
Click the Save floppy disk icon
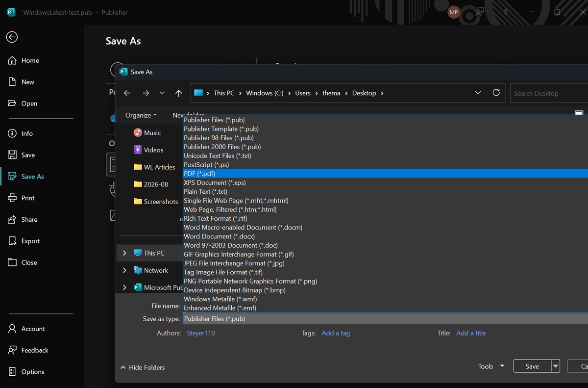pyautogui.click(x=12, y=155)
